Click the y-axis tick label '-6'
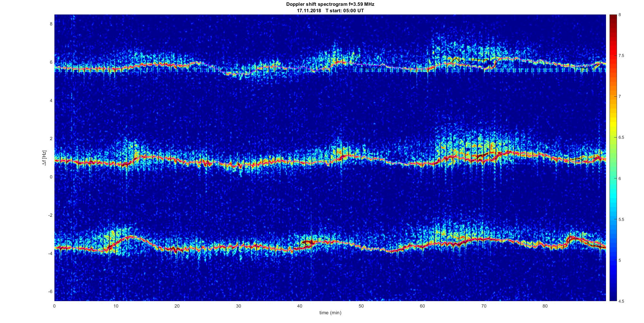The height and width of the screenshot is (323, 644). [50, 291]
